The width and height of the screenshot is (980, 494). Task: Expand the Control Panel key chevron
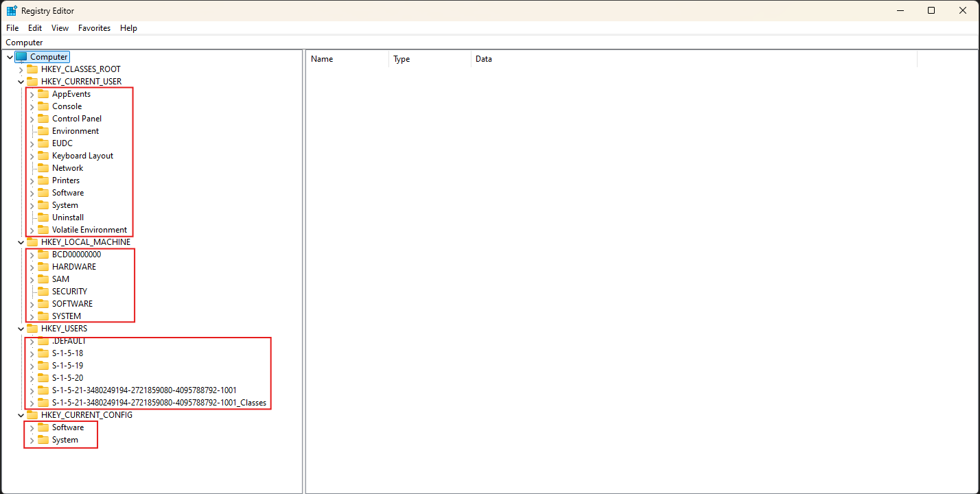[32, 119]
